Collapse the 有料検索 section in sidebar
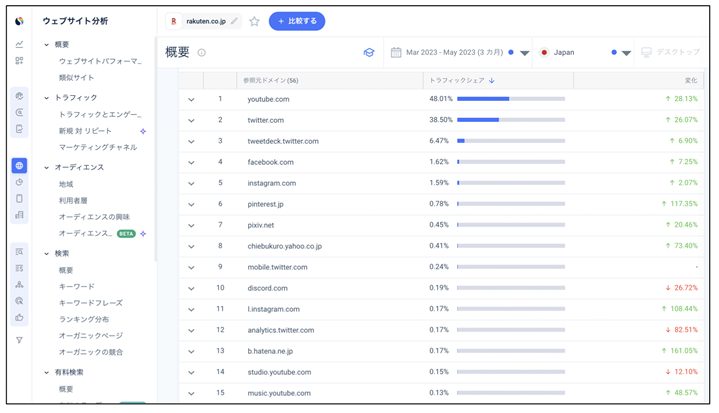 coord(46,372)
